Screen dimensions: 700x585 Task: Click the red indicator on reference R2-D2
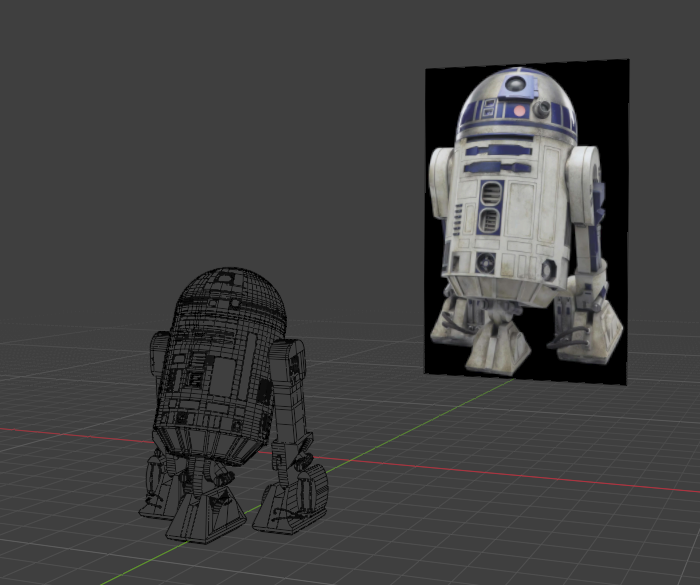tap(519, 111)
